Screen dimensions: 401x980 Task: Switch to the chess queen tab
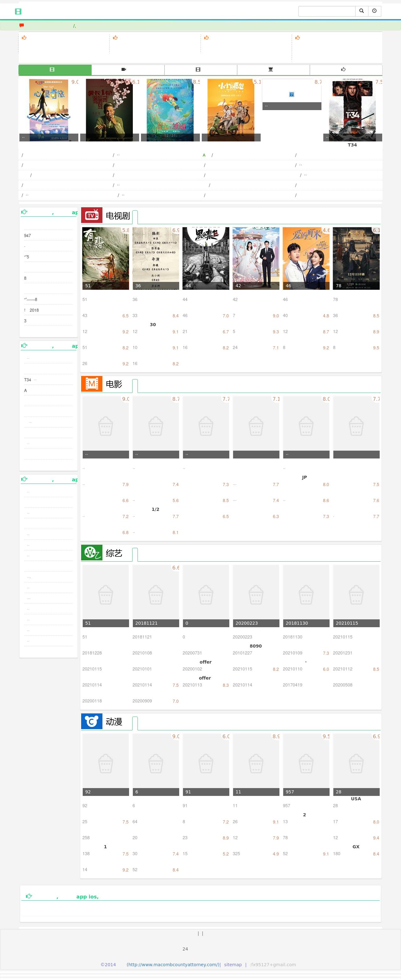click(273, 70)
